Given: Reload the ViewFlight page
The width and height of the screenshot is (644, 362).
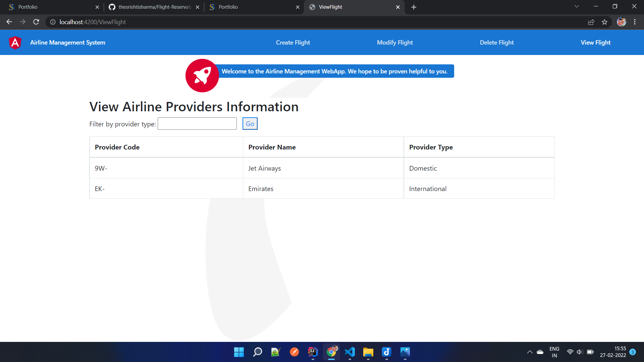Looking at the screenshot, I should pos(36,22).
